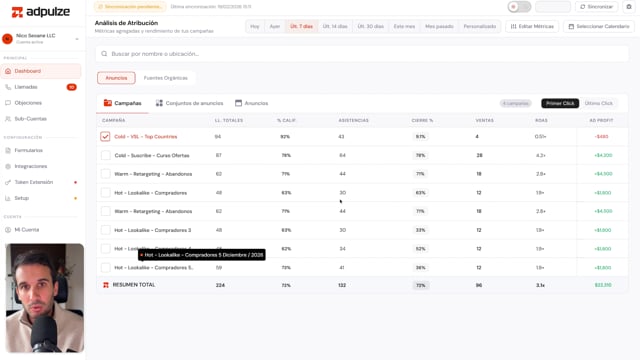Select the Fuentes Orgánicas pill
Image resolution: width=640 pixels, height=360 pixels.
pos(166,78)
